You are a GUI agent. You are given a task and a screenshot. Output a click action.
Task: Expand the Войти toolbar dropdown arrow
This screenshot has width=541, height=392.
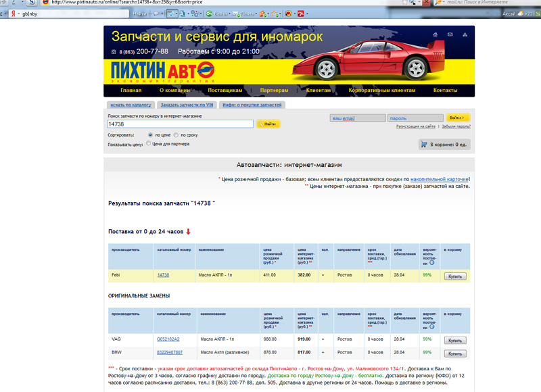pos(229,14)
